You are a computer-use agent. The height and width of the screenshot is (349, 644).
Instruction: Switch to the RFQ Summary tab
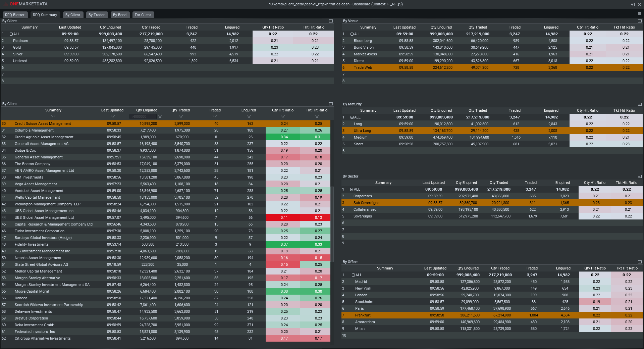tap(45, 15)
